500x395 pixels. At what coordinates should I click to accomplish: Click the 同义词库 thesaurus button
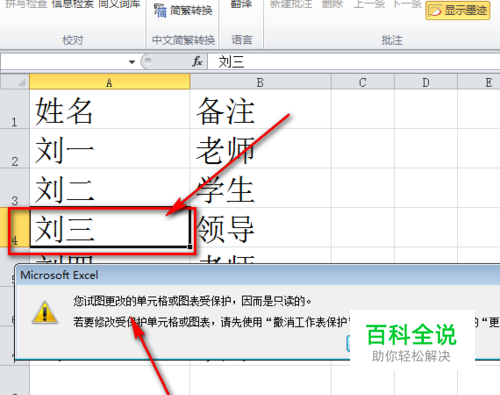click(x=119, y=4)
